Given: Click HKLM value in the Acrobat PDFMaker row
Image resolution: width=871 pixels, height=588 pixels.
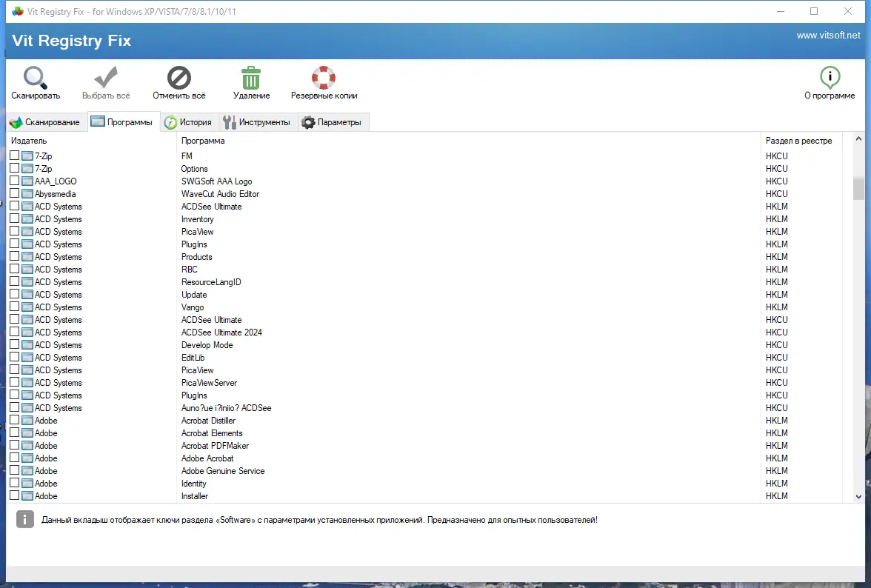Looking at the screenshot, I should point(776,445).
